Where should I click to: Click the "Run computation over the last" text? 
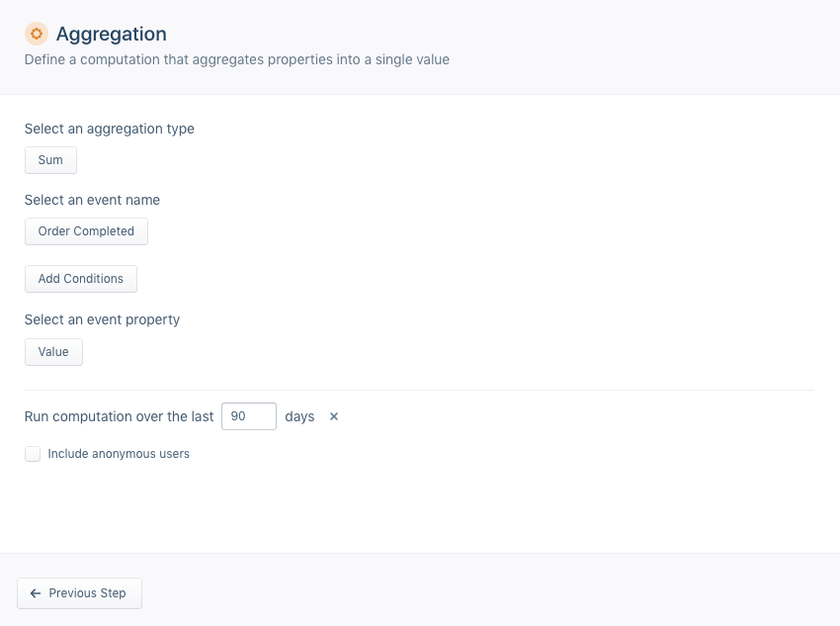coord(119,416)
